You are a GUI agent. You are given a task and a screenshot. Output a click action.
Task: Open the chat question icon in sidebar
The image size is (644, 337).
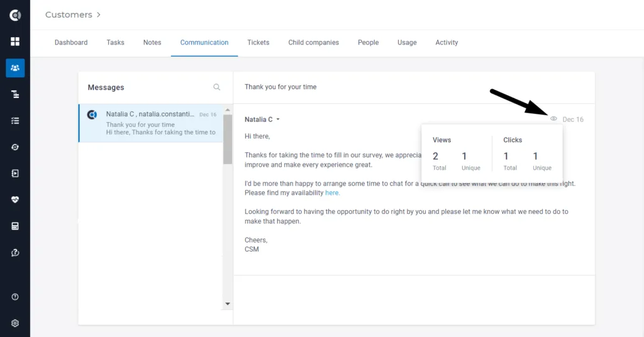(15, 253)
